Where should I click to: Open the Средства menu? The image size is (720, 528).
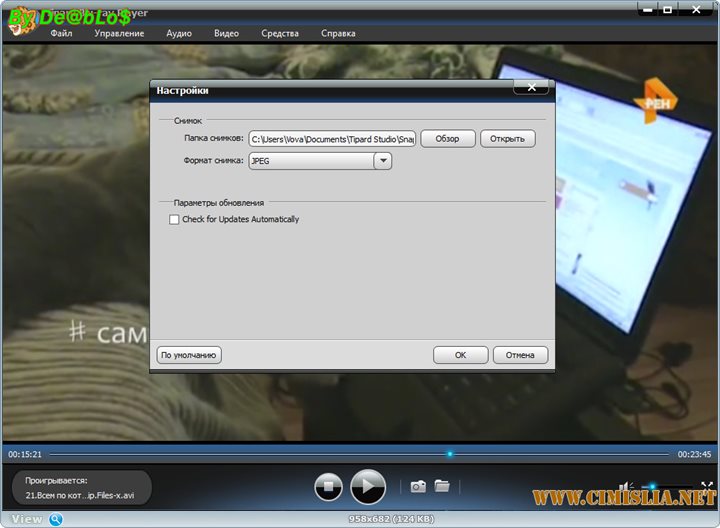tap(280, 33)
